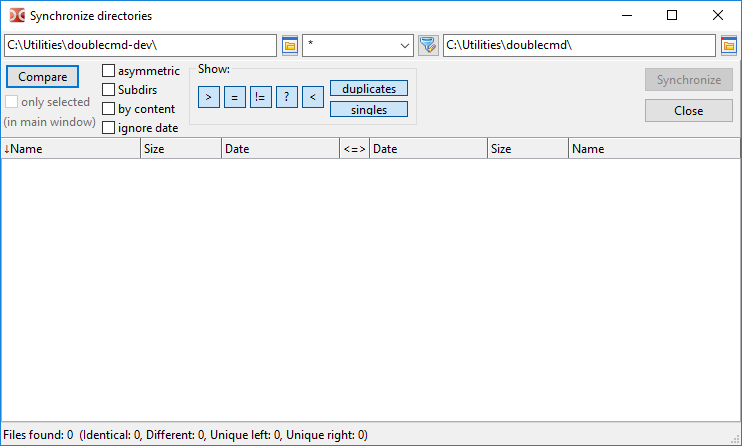
Task: Click the right directory browse folder icon
Action: [x=729, y=46]
